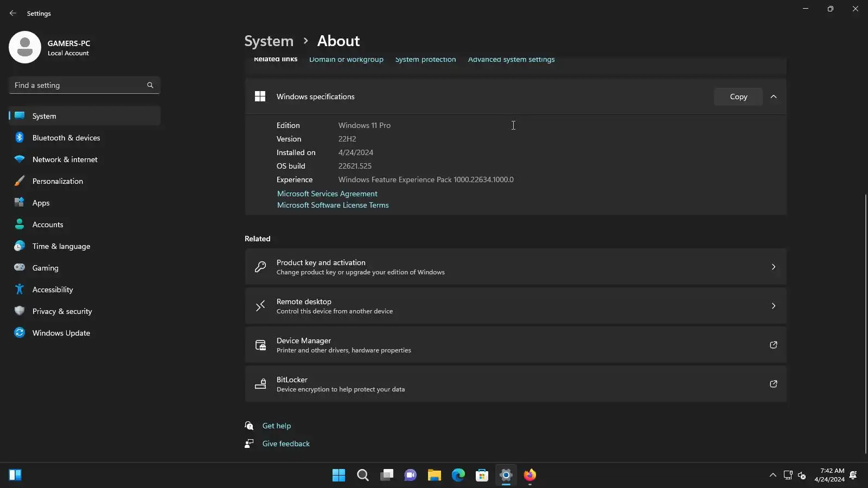
Task: Open the Start menu
Action: coord(339,475)
